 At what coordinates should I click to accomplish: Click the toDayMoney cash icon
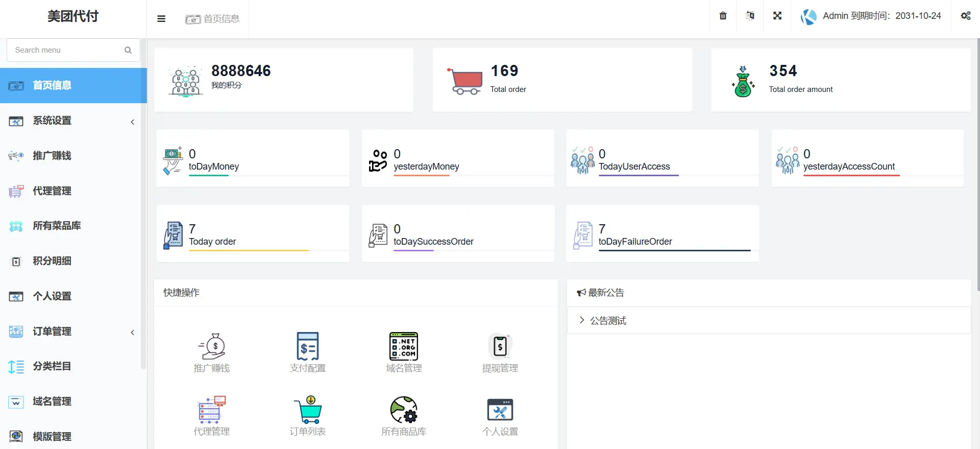tap(173, 160)
